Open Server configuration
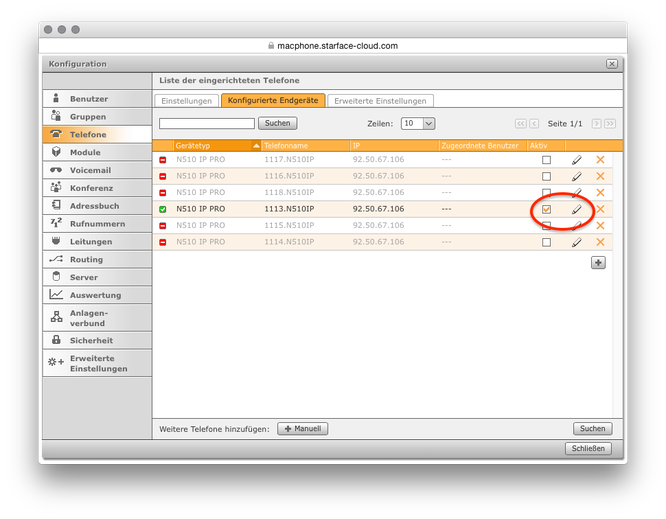Screen dimensions: 666x519 97,277
